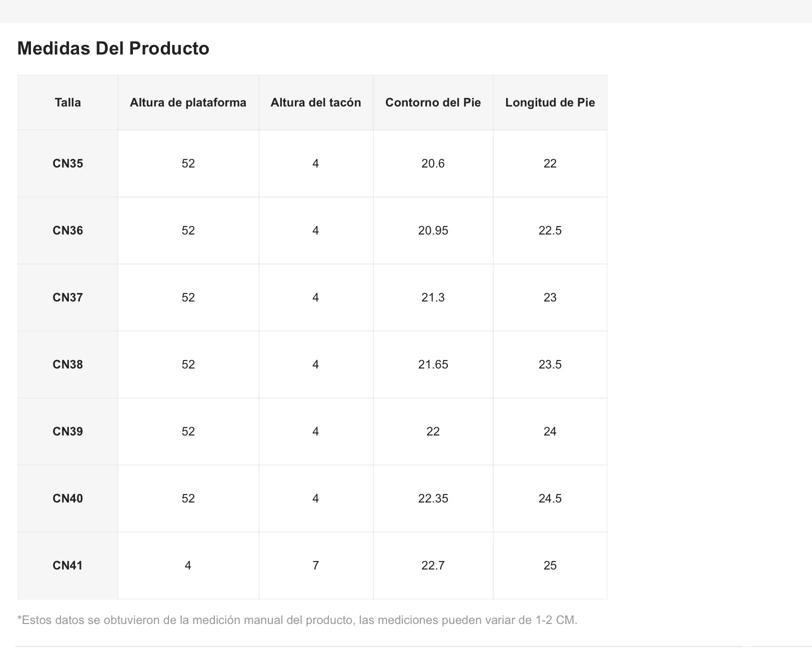Viewport: 812px width, 649px height.
Task: Click the "Contorno del Pie" column header
Action: (433, 102)
